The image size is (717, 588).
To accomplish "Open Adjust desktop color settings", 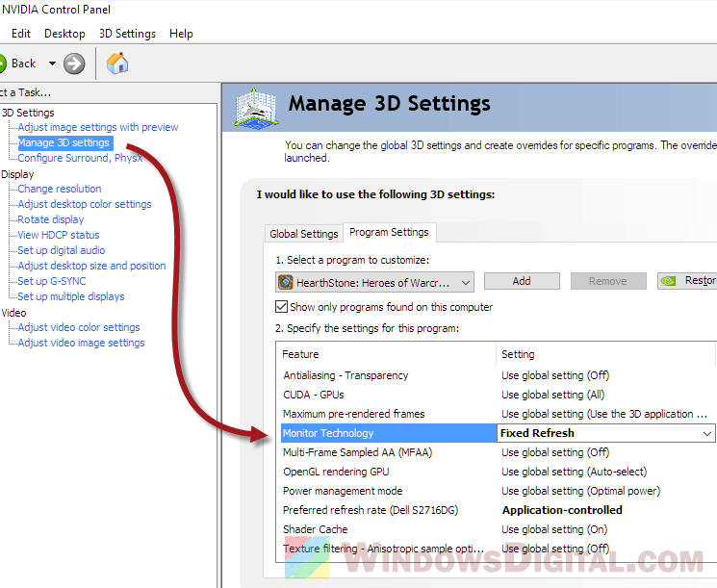I will pos(84,204).
